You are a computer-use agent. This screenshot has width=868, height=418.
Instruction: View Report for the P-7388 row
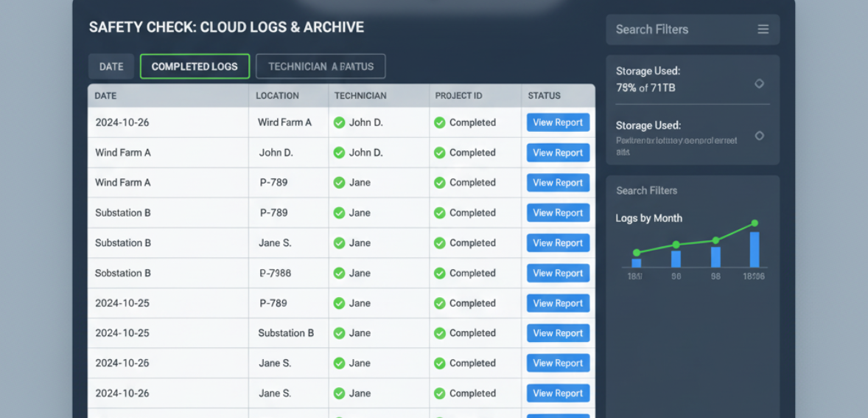tap(558, 273)
